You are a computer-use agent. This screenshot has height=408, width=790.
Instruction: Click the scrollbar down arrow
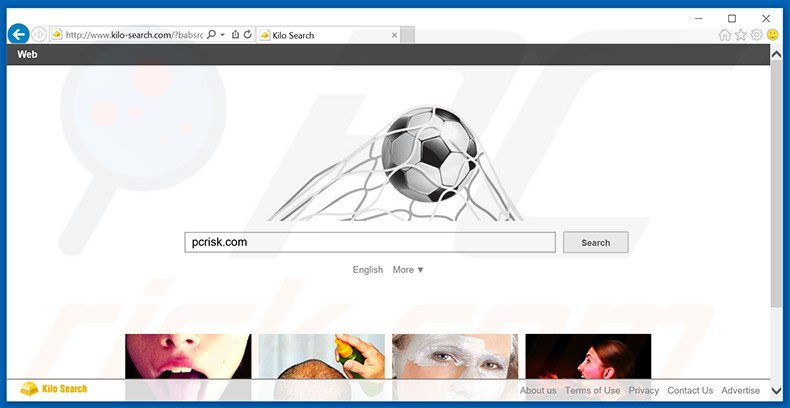pos(776,390)
